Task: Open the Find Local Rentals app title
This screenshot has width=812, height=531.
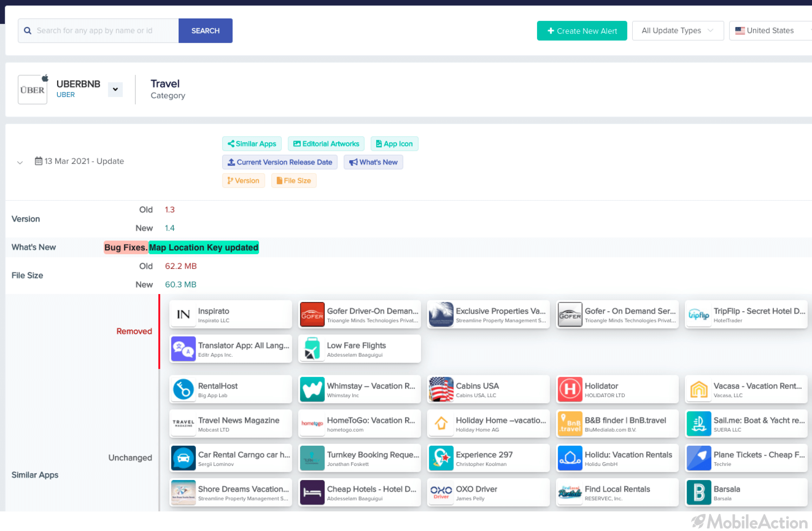Action: coord(618,489)
